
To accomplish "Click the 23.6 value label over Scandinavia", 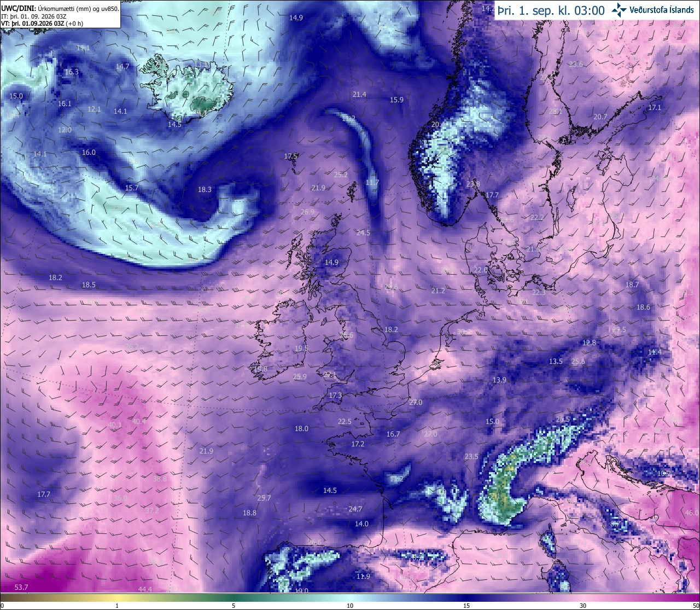I will coord(576,64).
